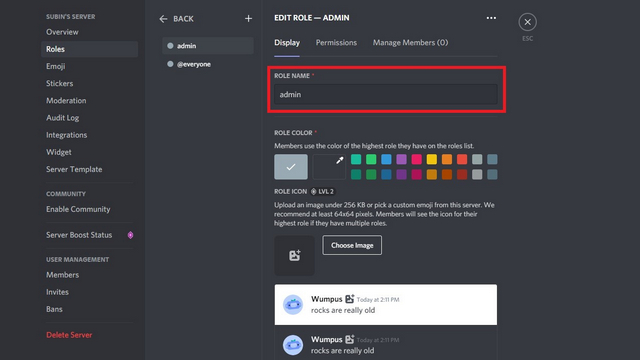Select the default gray color swatch
The width and height of the screenshot is (640, 360).
(x=291, y=167)
